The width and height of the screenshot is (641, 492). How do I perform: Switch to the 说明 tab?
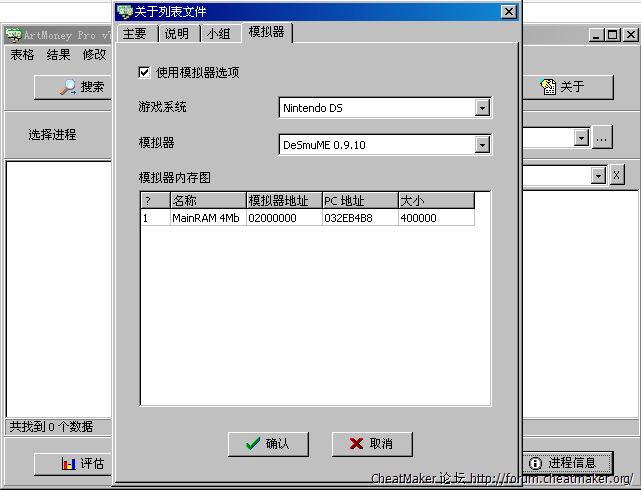(176, 34)
